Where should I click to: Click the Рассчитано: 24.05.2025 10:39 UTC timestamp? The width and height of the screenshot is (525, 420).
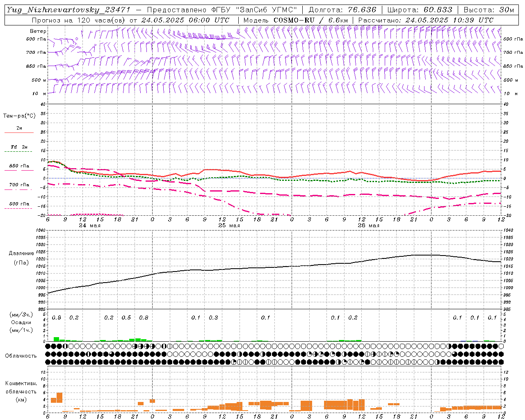pyautogui.click(x=426, y=20)
